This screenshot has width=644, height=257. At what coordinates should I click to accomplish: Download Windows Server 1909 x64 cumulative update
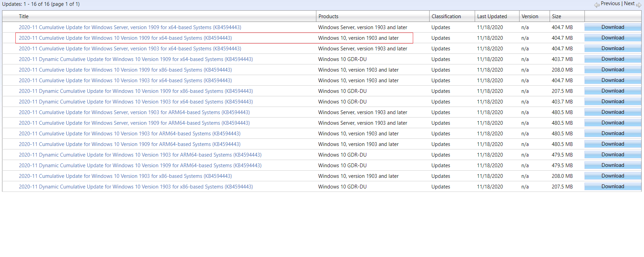click(613, 27)
